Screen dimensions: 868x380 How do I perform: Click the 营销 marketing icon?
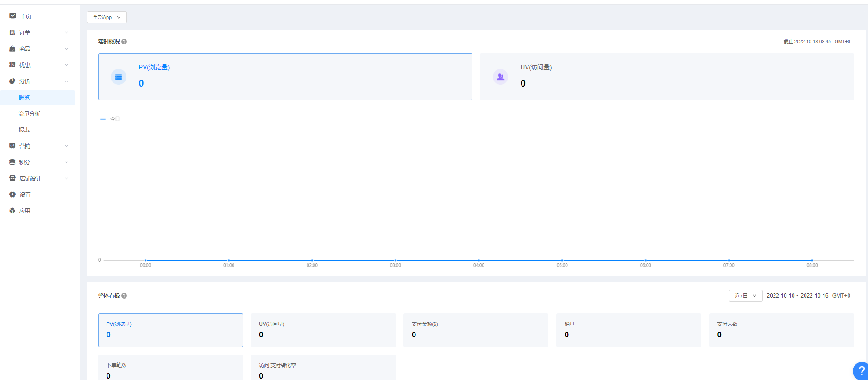point(13,146)
